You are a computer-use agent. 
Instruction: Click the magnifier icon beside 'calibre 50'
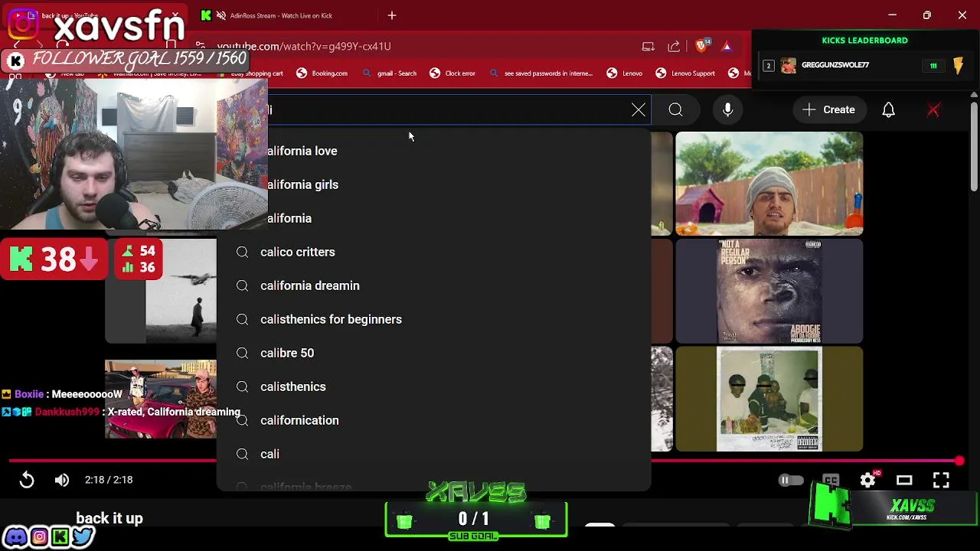click(242, 353)
